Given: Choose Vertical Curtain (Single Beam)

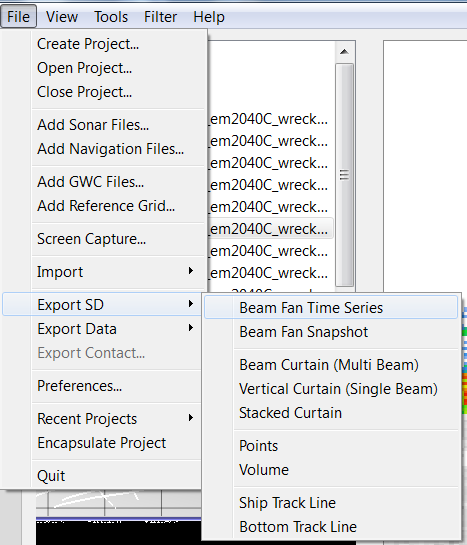Looking at the screenshot, I should 331,389.
